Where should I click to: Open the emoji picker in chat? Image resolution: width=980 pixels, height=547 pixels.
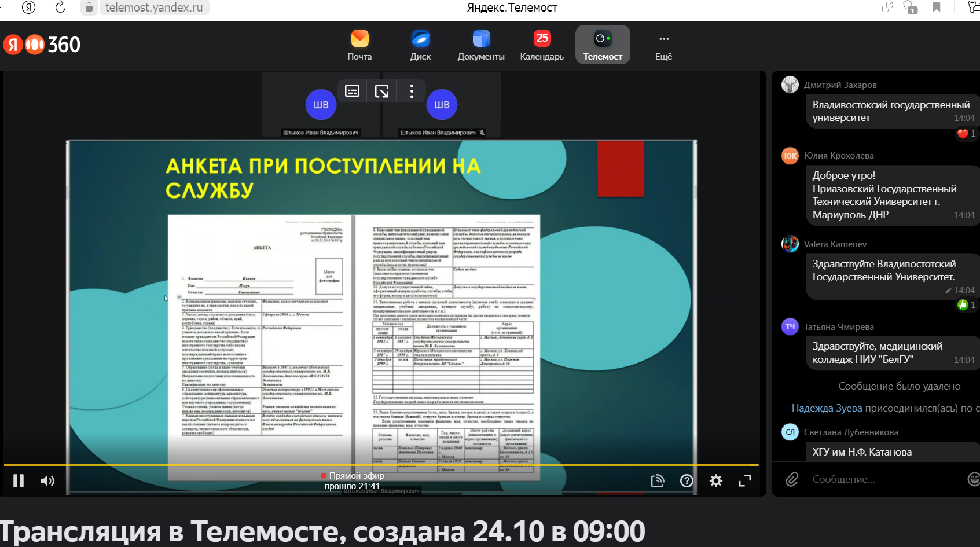tap(974, 479)
